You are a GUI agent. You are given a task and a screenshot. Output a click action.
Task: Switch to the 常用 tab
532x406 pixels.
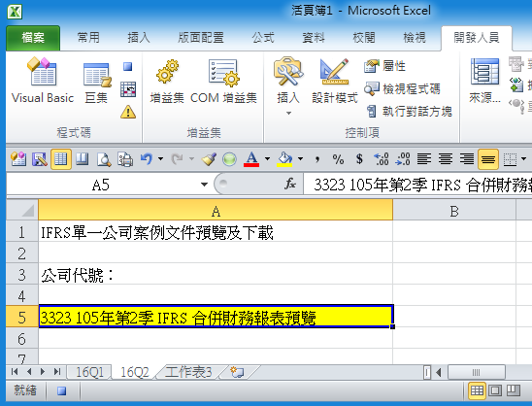tap(88, 38)
